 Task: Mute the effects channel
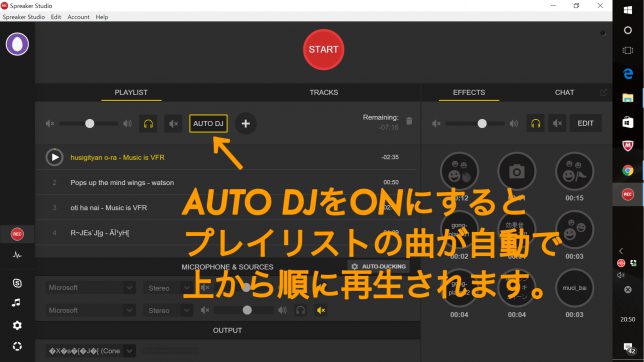tap(557, 123)
